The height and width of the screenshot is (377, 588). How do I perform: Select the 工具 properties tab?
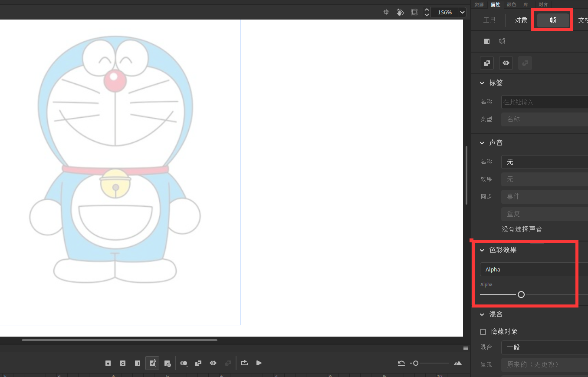(489, 20)
